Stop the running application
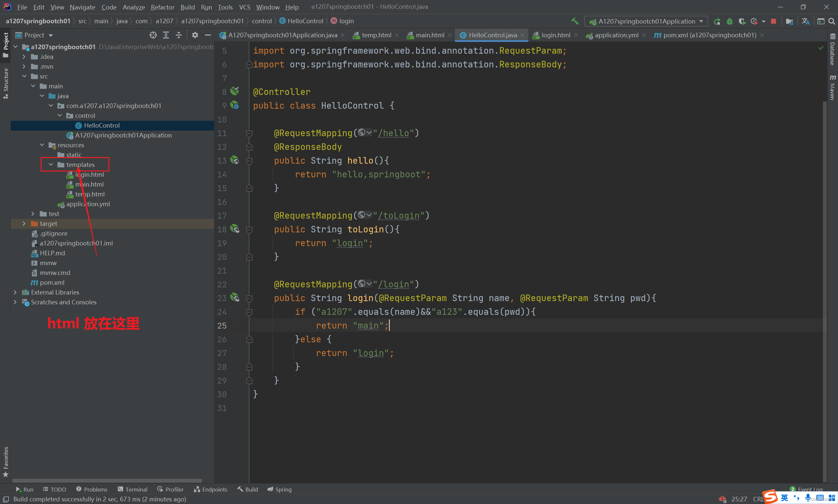This screenshot has width=838, height=504. [774, 21]
